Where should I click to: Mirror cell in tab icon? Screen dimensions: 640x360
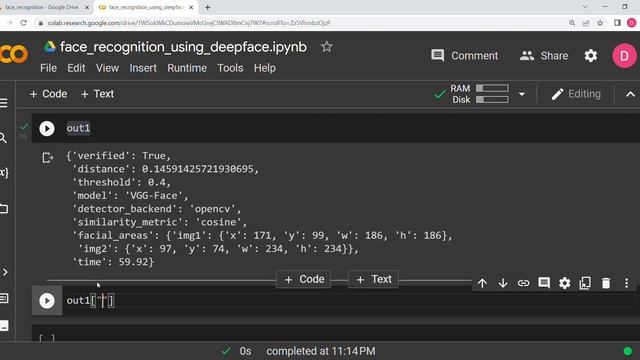point(585,283)
